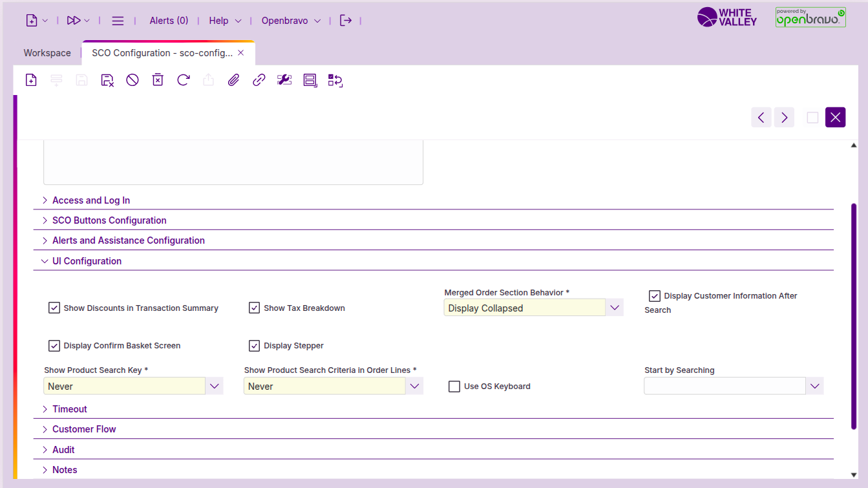Click the link chain icon in toolbar
Screen dimensions: 868x488
[x=259, y=80]
